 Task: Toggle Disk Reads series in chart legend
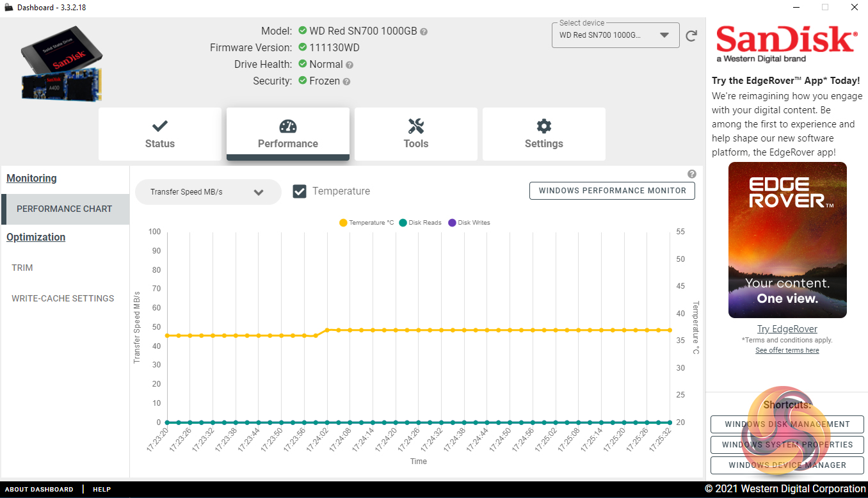pyautogui.click(x=420, y=223)
